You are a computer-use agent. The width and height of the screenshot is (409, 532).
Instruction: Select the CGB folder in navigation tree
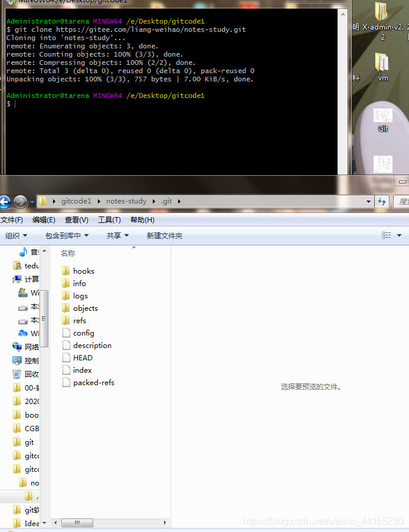click(x=26, y=428)
